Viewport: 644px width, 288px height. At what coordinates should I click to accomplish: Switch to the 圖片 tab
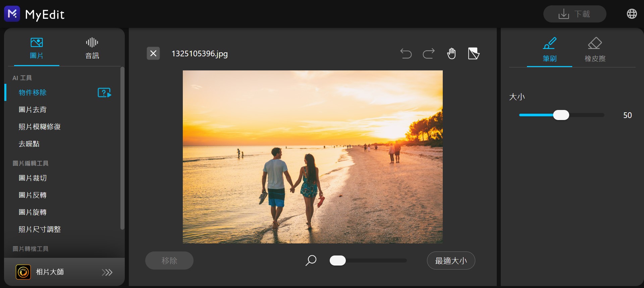click(x=37, y=48)
